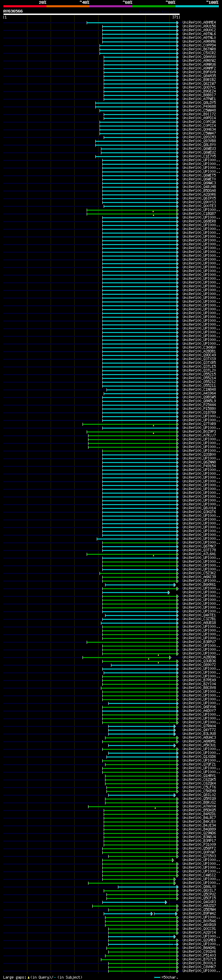The height and width of the screenshot is (980, 222).
Task: Select the green ~80% identity legend segment
Action: [x=154, y=6]
